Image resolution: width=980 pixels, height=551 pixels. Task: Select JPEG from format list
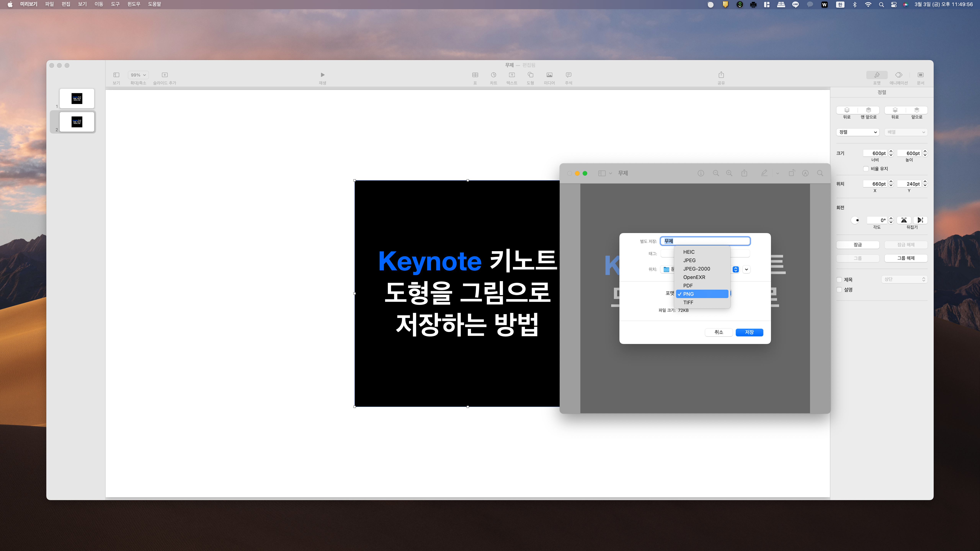[x=689, y=260]
